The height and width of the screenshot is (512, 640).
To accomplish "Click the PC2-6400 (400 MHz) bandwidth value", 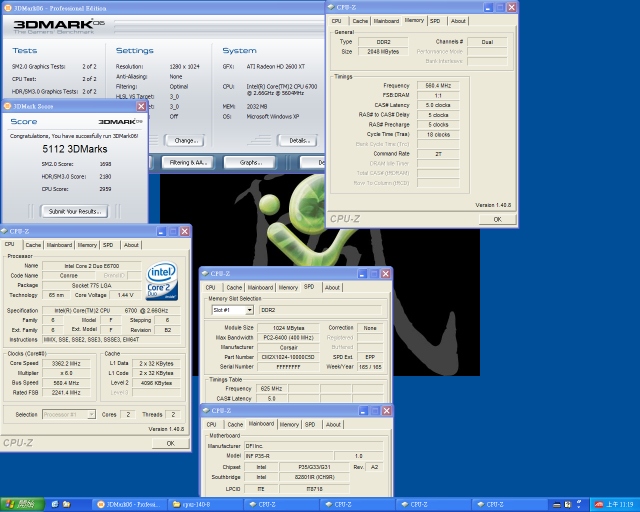I will point(289,338).
